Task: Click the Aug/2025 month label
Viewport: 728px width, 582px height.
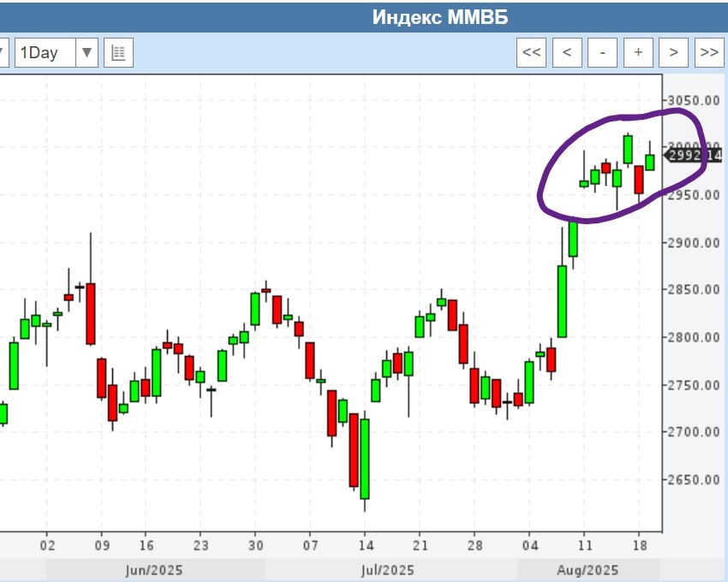Action: (x=588, y=570)
